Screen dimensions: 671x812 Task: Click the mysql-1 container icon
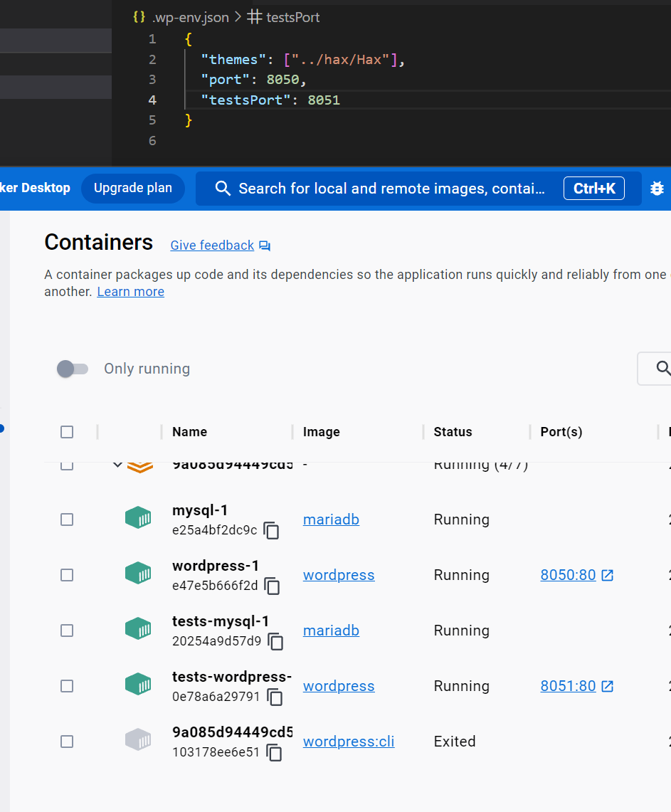pos(138,517)
